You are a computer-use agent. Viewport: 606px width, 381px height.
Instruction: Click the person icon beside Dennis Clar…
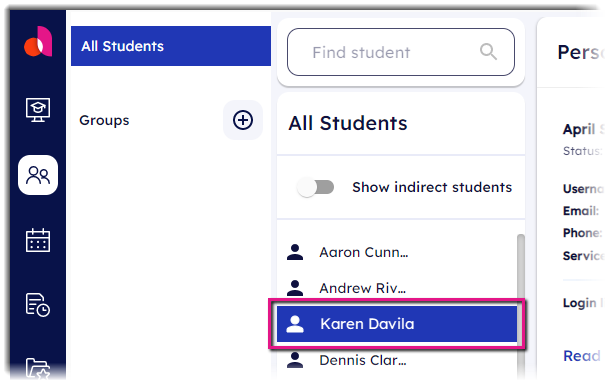[295, 360]
